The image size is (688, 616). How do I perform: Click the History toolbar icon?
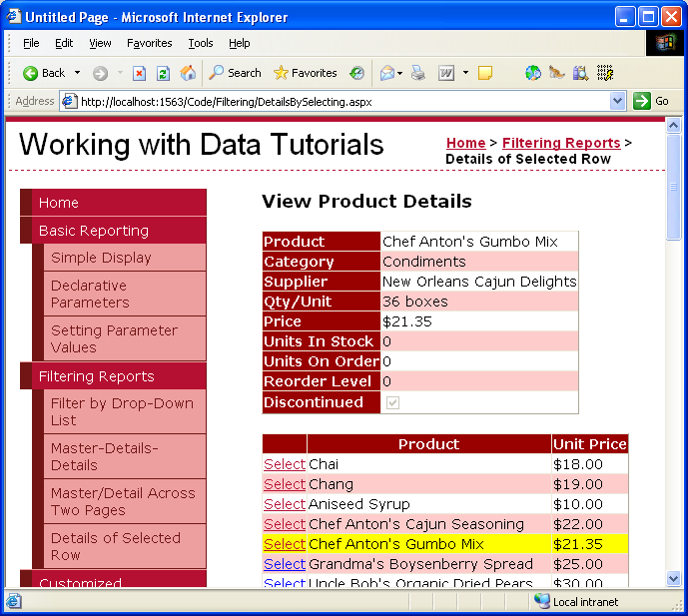[356, 73]
